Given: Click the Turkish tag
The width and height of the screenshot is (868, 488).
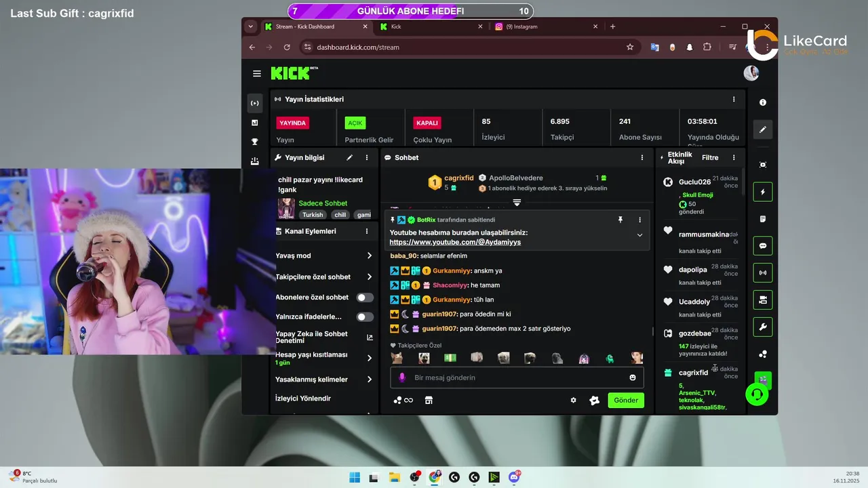Looking at the screenshot, I should tap(313, 215).
